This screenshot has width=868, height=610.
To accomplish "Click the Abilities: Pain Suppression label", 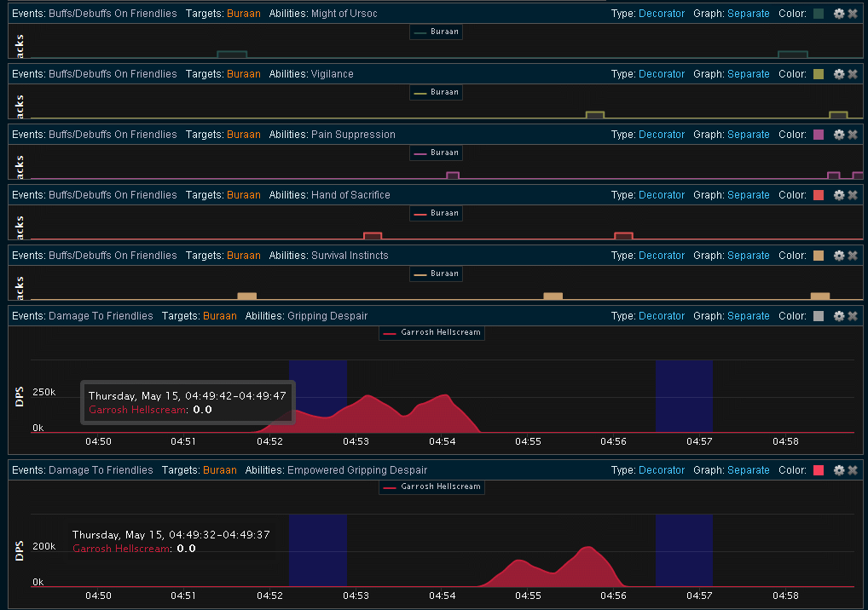I will click(x=333, y=135).
